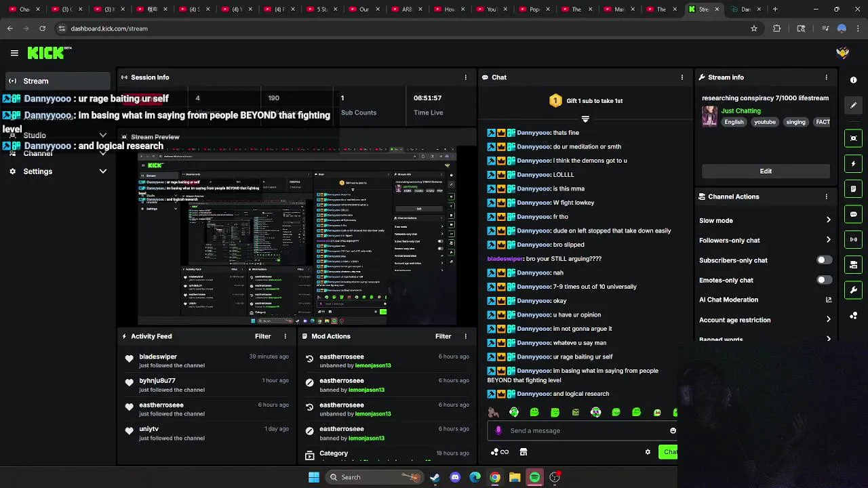Image resolution: width=868 pixels, height=488 pixels.
Task: Expand the Channel sidebar section chevron
Action: [x=103, y=154]
